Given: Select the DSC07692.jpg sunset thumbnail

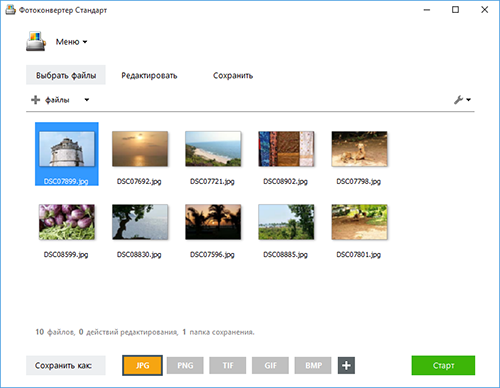Looking at the screenshot, I should (x=140, y=149).
